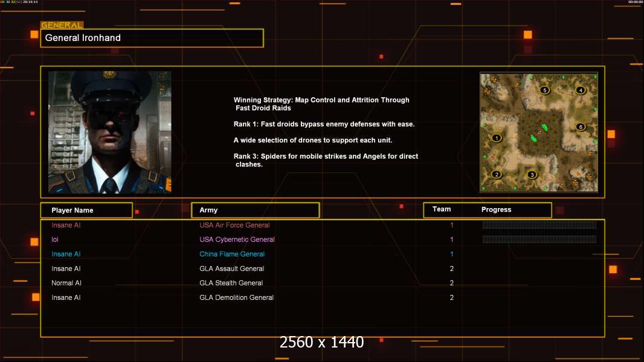Click 'GLA Assault General' army text
The height and width of the screenshot is (362, 644).
coord(231,268)
